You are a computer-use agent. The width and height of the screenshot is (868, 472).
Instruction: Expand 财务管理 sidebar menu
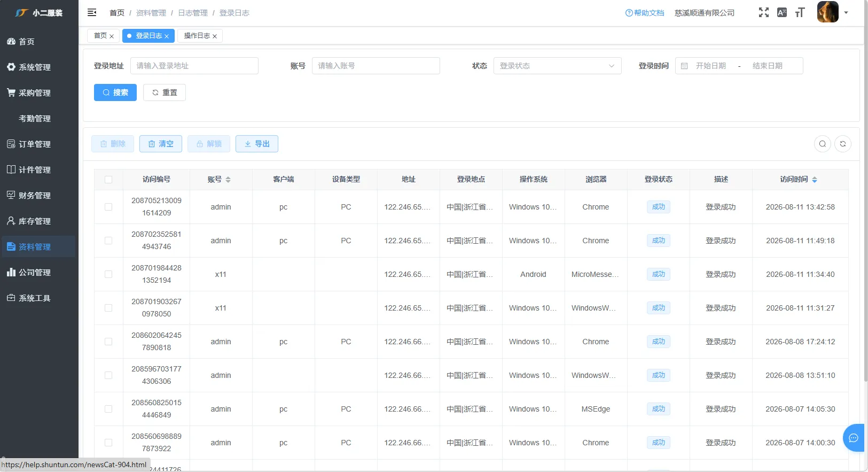(x=39, y=195)
